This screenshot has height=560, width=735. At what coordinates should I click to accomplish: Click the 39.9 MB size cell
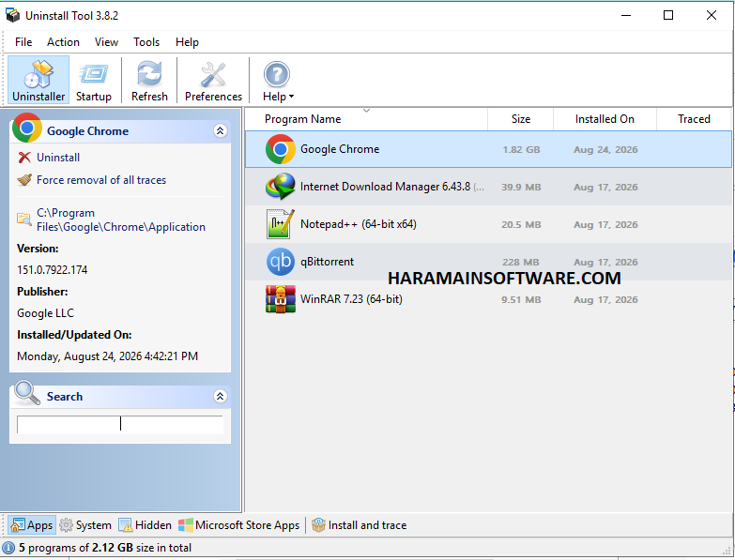pyautogui.click(x=521, y=188)
